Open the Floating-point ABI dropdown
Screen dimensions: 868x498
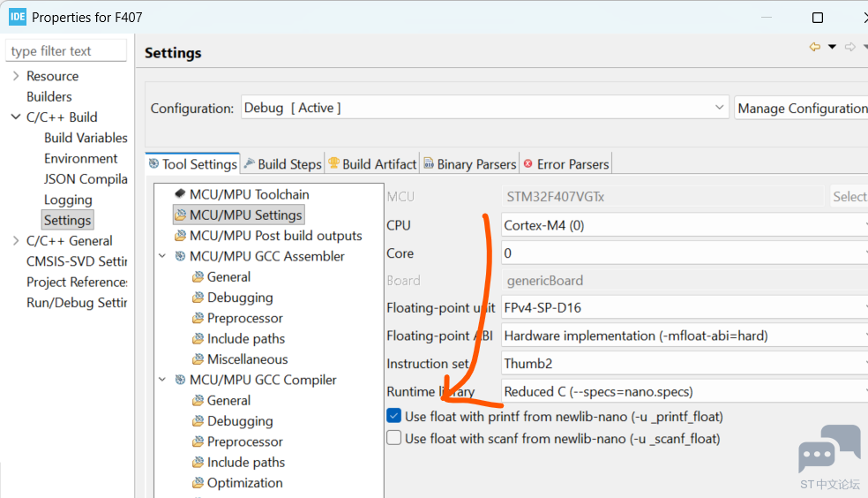coord(685,336)
